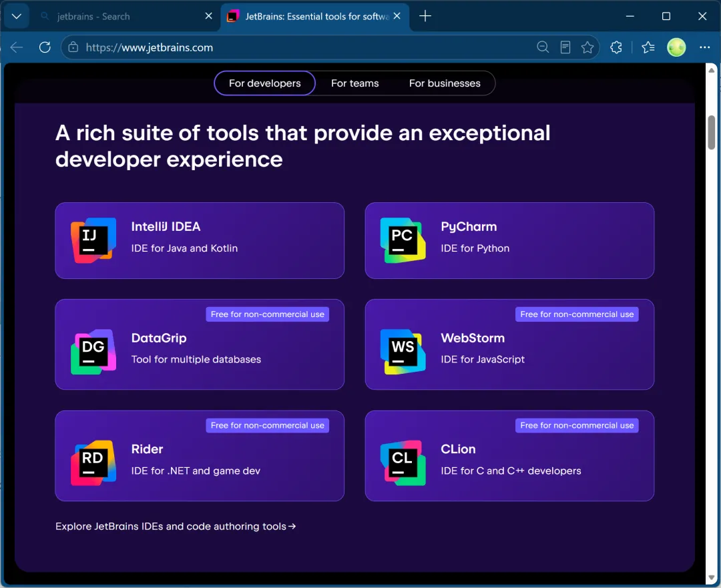Open the Rider product title
721x588 pixels.
[147, 449]
